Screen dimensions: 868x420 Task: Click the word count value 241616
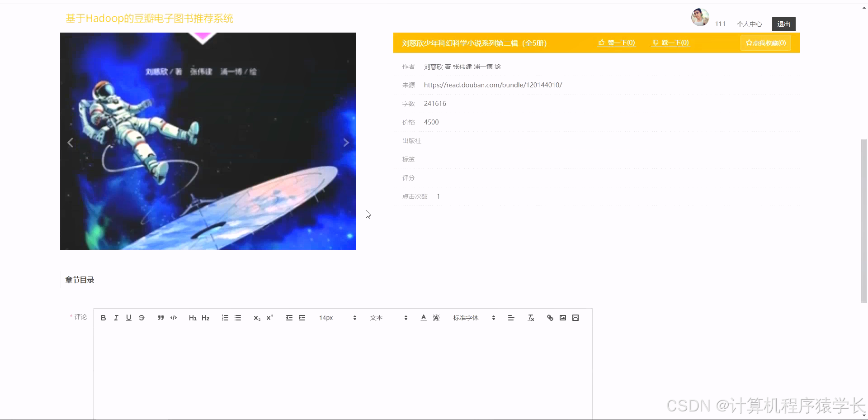coord(435,104)
